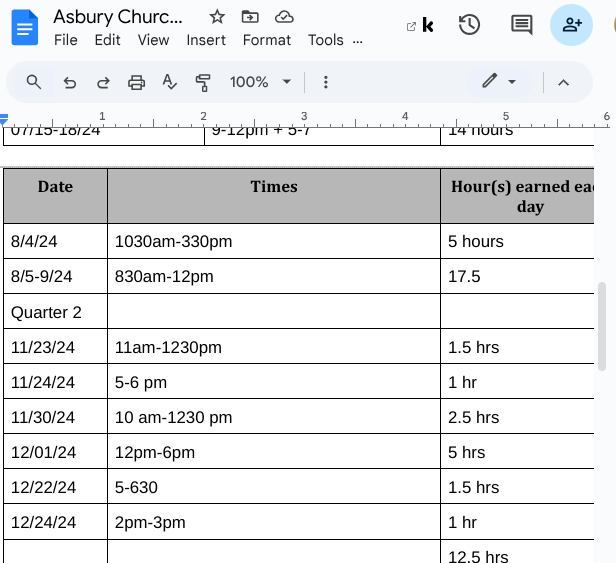Star the Asbury Church document
This screenshot has width=616, height=563.
[217, 17]
